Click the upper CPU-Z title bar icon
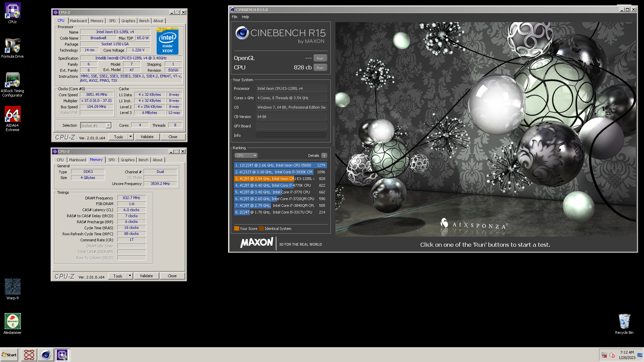 coord(56,12)
